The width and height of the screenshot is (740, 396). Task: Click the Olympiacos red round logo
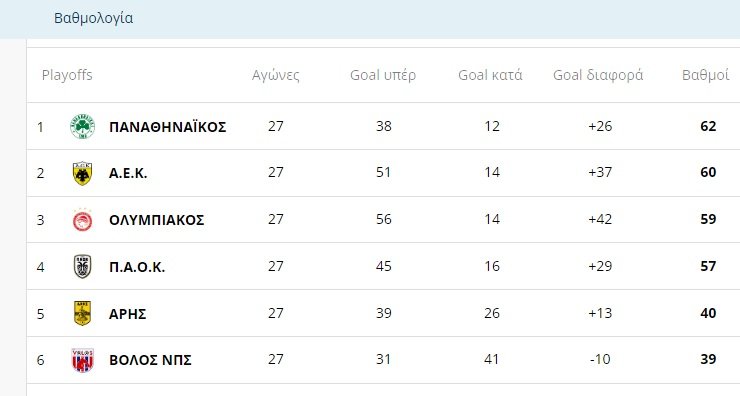coord(83,220)
